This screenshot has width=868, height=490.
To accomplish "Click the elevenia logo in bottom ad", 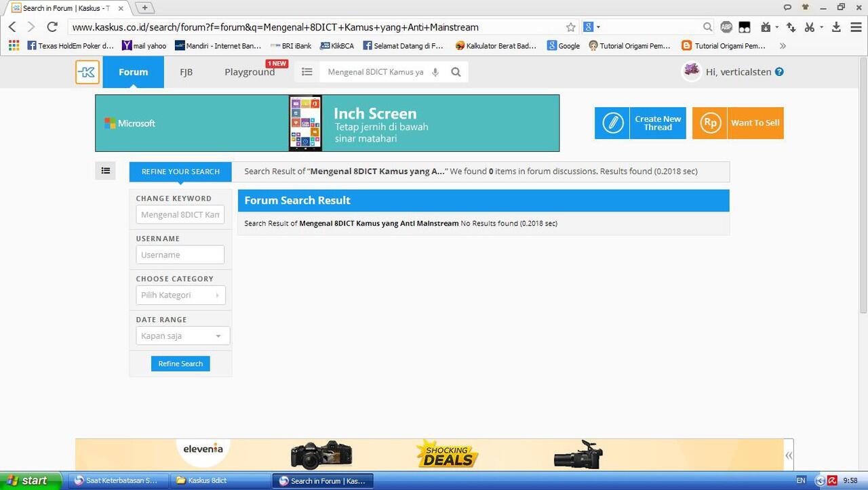I will click(203, 449).
